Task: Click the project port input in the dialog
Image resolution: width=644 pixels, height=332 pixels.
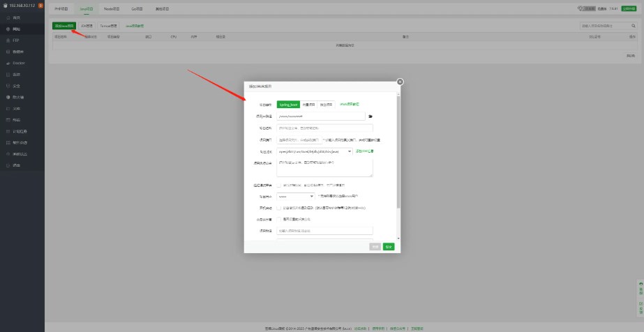Action: [299, 140]
